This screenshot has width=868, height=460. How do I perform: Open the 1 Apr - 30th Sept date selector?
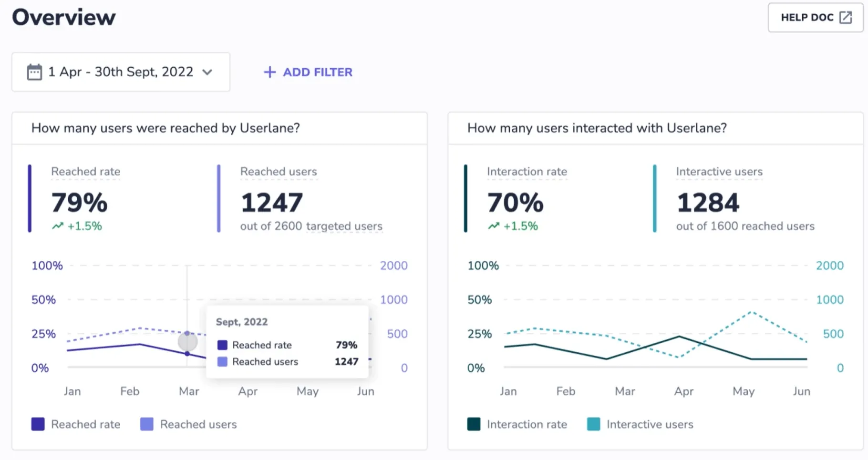click(121, 72)
